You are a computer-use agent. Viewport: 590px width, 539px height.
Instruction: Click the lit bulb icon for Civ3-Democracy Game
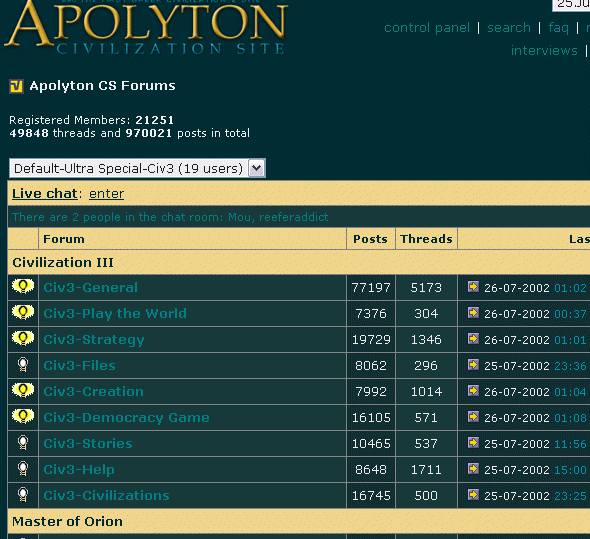pos(23,417)
